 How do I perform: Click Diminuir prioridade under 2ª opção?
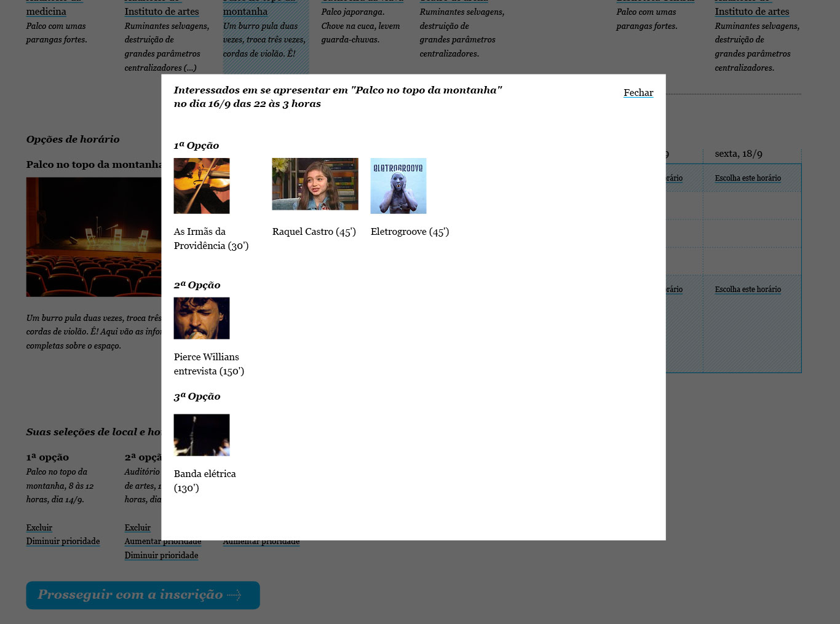161,555
